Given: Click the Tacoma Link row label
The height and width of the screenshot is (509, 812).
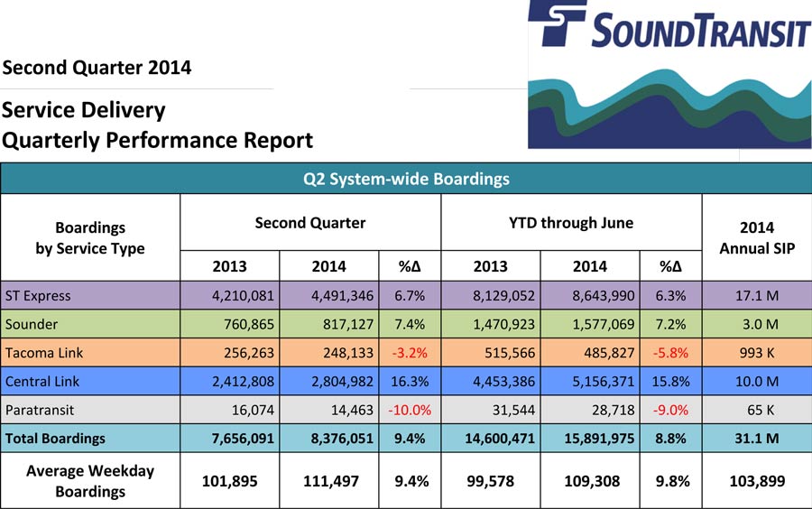Looking at the screenshot, I should 43,352.
